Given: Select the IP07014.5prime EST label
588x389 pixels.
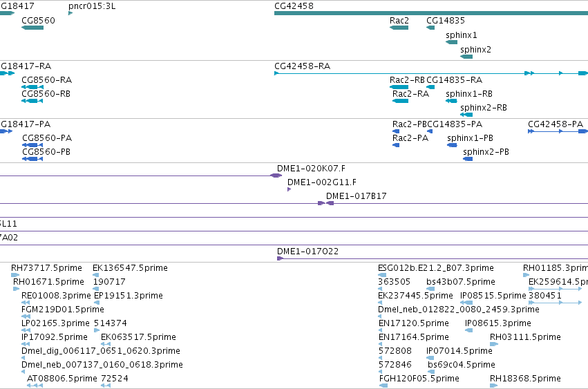Looking at the screenshot, I should 459,351.
